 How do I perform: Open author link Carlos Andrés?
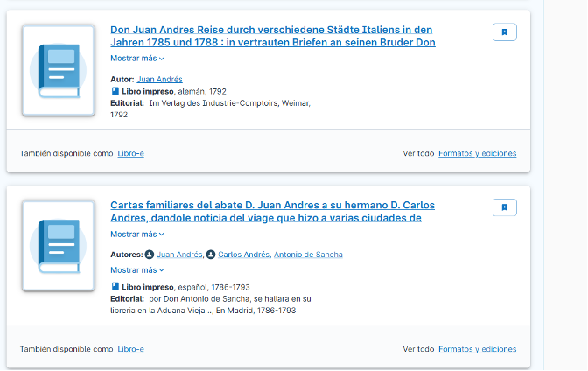tap(243, 255)
